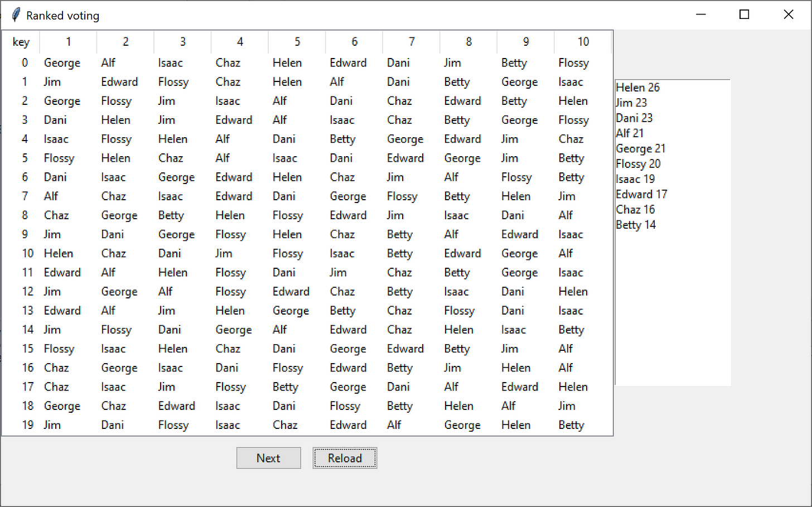812x507 pixels.
Task: Click 'Jim' in row 19 column 1
Action: point(52,425)
